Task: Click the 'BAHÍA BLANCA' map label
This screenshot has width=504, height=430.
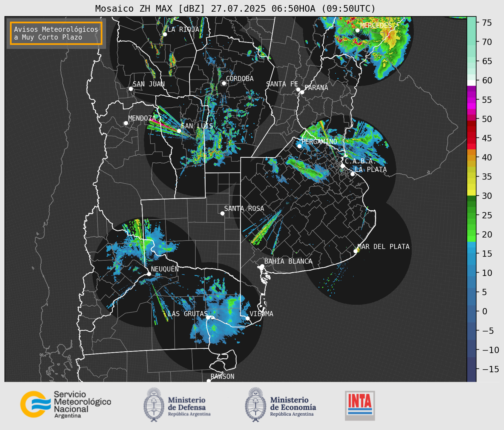Action: point(288,261)
